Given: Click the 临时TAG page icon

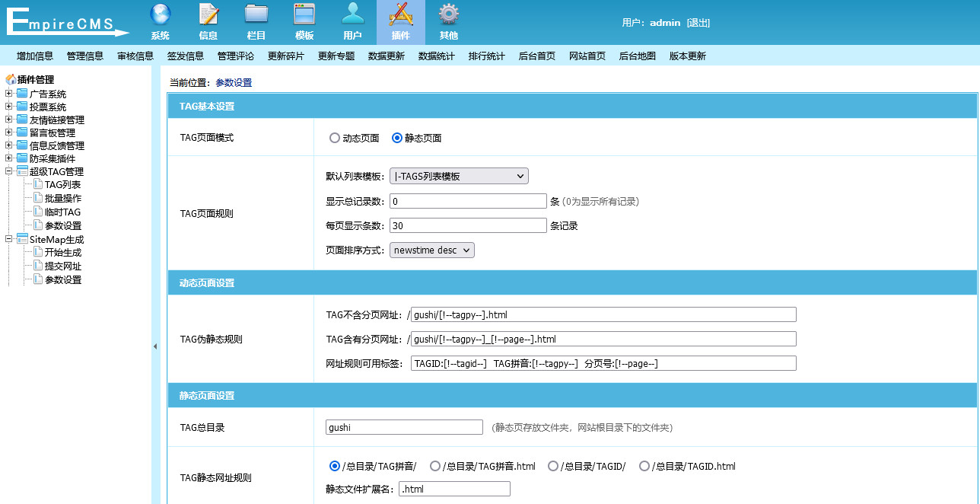Looking at the screenshot, I should [38, 212].
